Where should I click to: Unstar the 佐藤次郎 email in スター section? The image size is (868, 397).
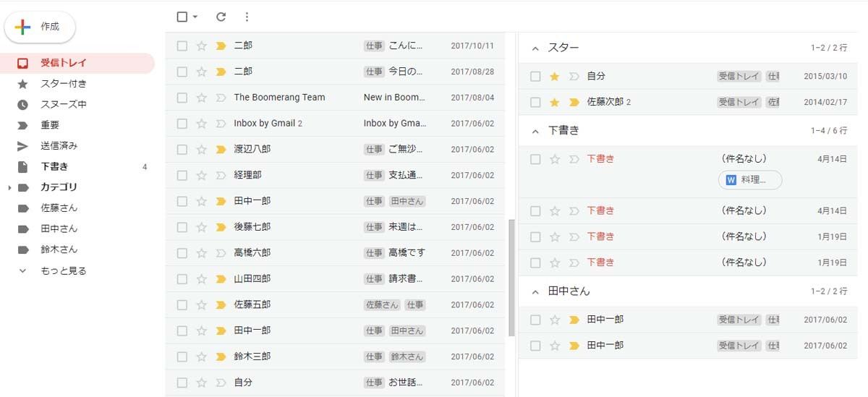click(x=555, y=103)
